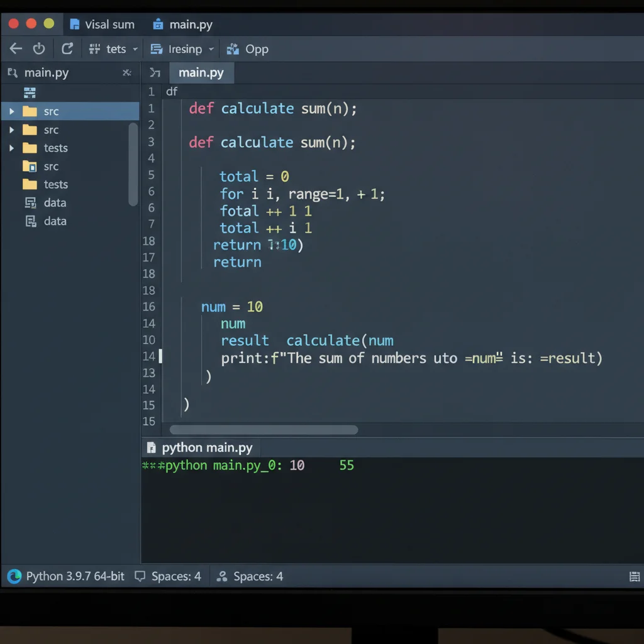Click the Python logo in status bar
Screen dimensions: 644x644
14,577
